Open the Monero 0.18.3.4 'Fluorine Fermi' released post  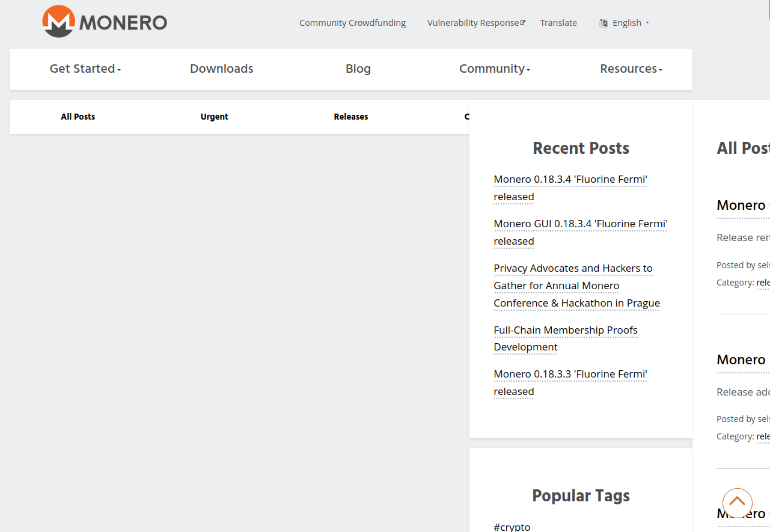(570, 188)
